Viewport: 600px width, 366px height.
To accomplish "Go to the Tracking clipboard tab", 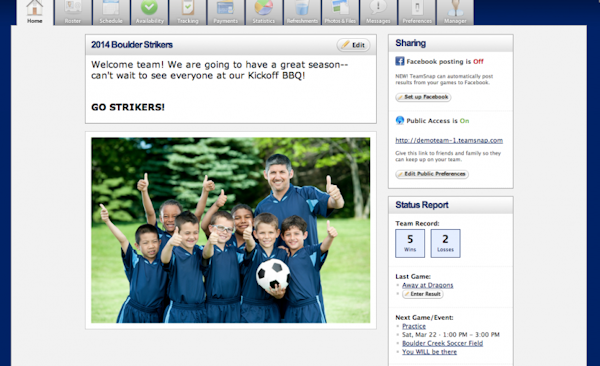I will [x=188, y=12].
